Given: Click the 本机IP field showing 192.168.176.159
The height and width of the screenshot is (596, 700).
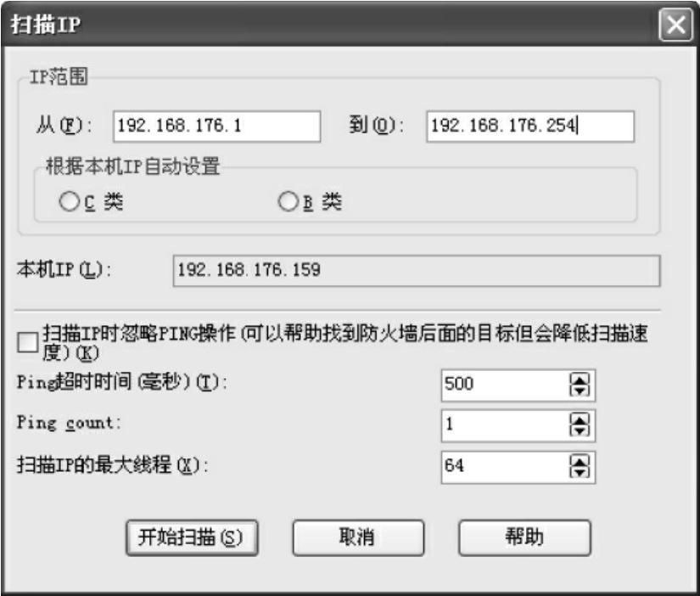Looking at the screenshot, I should (x=416, y=270).
